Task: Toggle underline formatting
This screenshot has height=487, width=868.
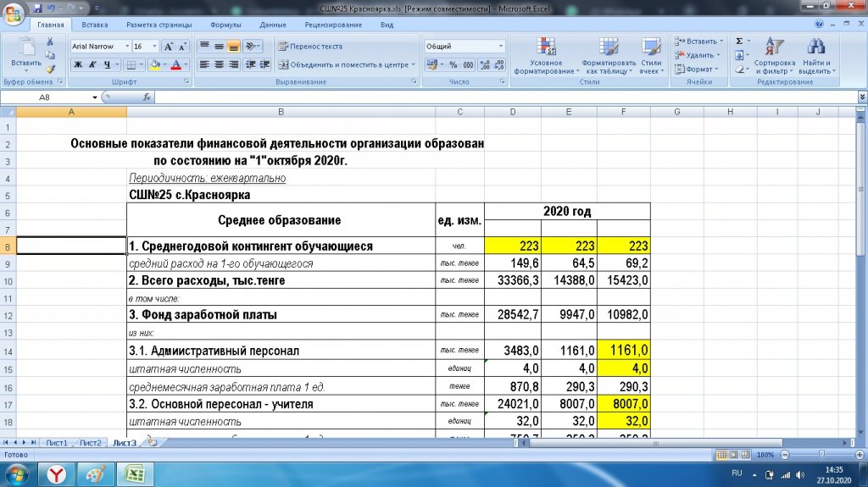Action: (107, 64)
